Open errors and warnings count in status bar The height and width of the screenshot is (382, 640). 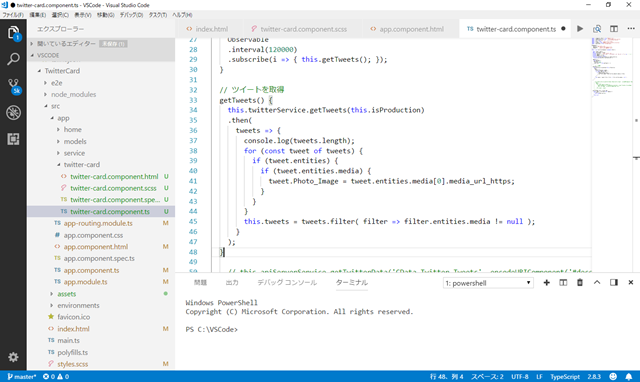(56, 376)
